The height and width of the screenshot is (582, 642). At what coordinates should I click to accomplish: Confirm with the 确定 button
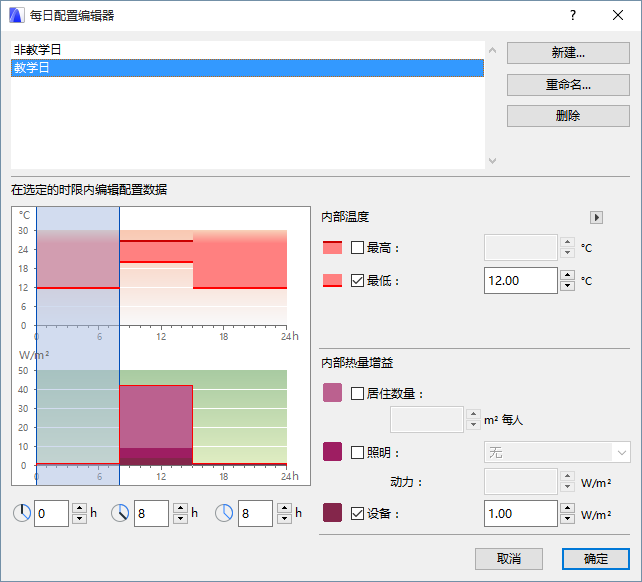coord(595,559)
